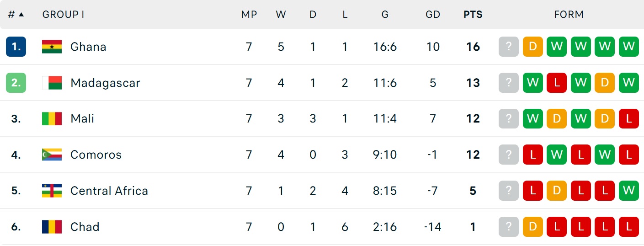644x246 pixels.
Task: Click Central Africa's green W form badge
Action: pos(628,191)
